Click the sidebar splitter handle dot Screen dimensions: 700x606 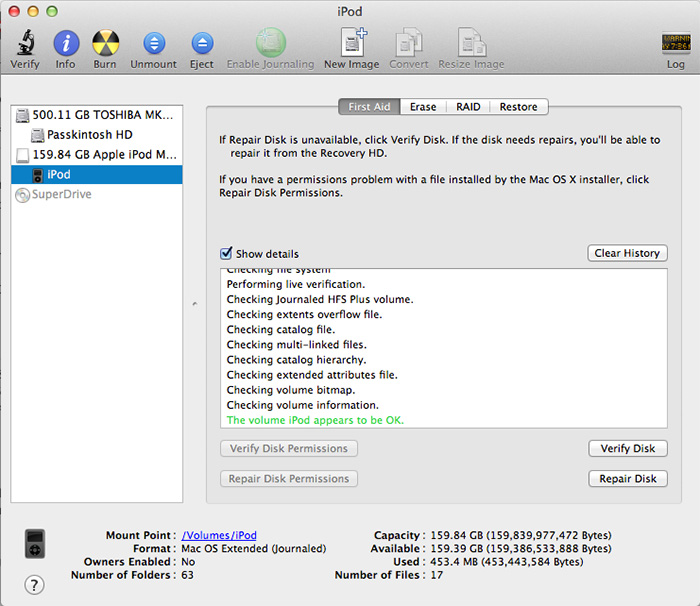(x=194, y=302)
